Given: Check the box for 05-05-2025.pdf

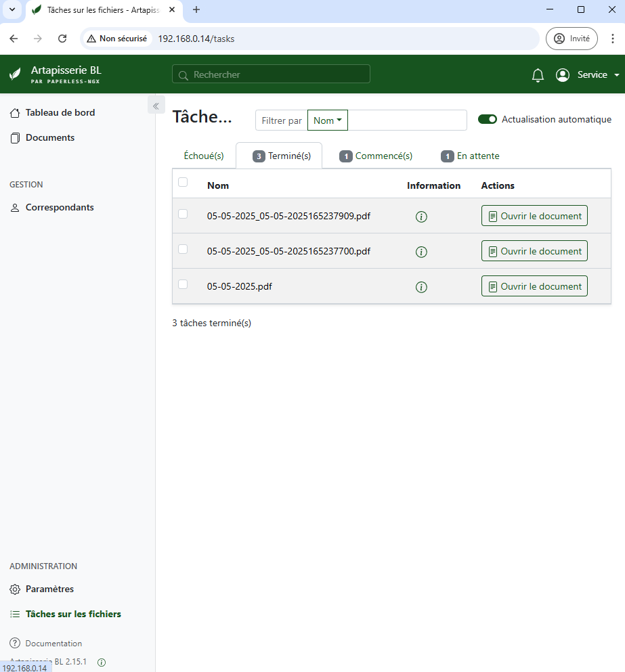Looking at the screenshot, I should pyautogui.click(x=182, y=284).
